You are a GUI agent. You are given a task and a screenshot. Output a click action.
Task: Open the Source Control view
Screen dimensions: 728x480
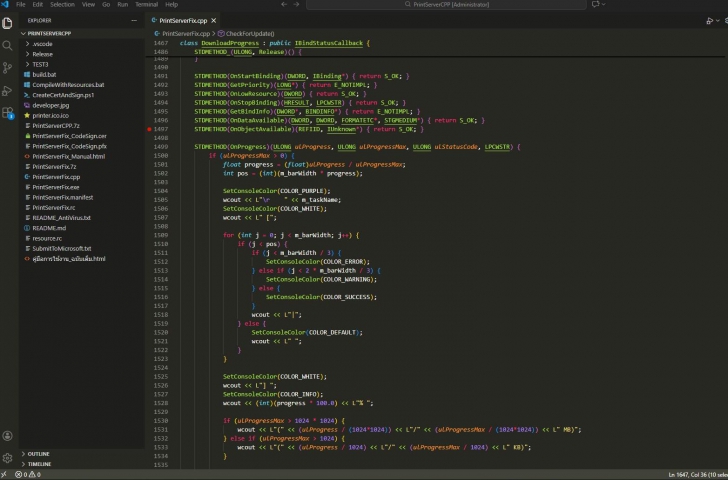(8, 70)
